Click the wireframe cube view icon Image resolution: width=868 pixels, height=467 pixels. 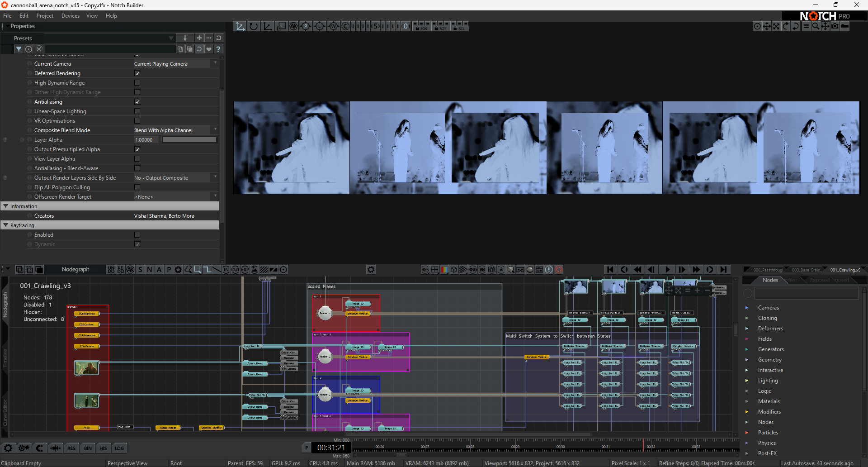pos(453,269)
